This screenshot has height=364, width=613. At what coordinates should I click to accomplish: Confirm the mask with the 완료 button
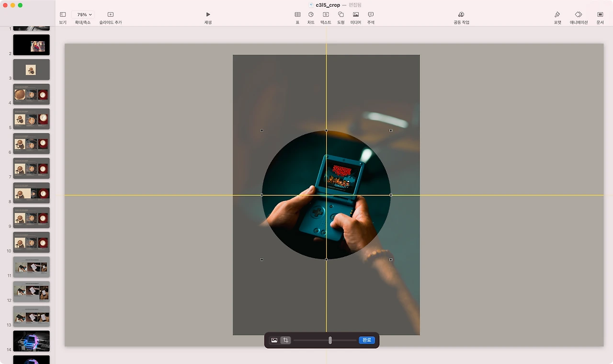click(x=367, y=340)
